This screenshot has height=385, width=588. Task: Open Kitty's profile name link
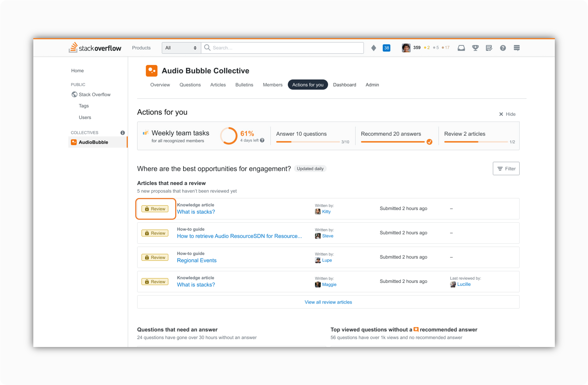click(x=326, y=212)
